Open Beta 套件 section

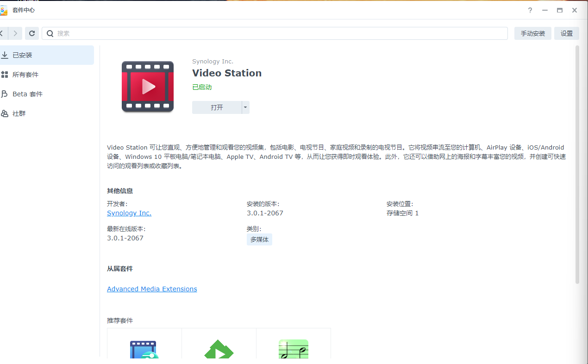pyautogui.click(x=47, y=94)
